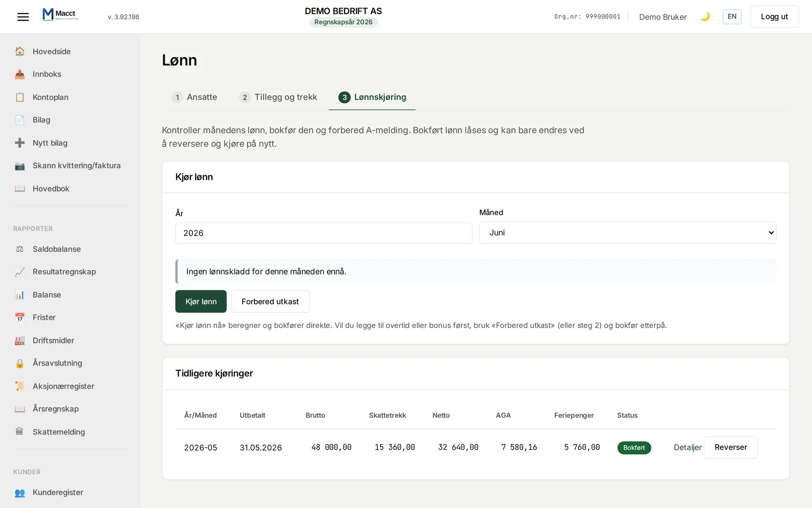Switch to Tillegg og trekk tab

278,97
